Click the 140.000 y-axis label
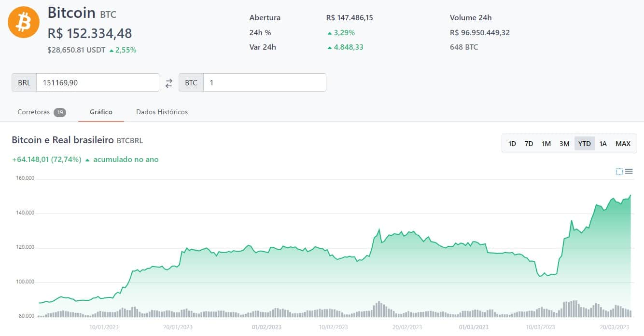This screenshot has height=336, width=644. [25, 213]
